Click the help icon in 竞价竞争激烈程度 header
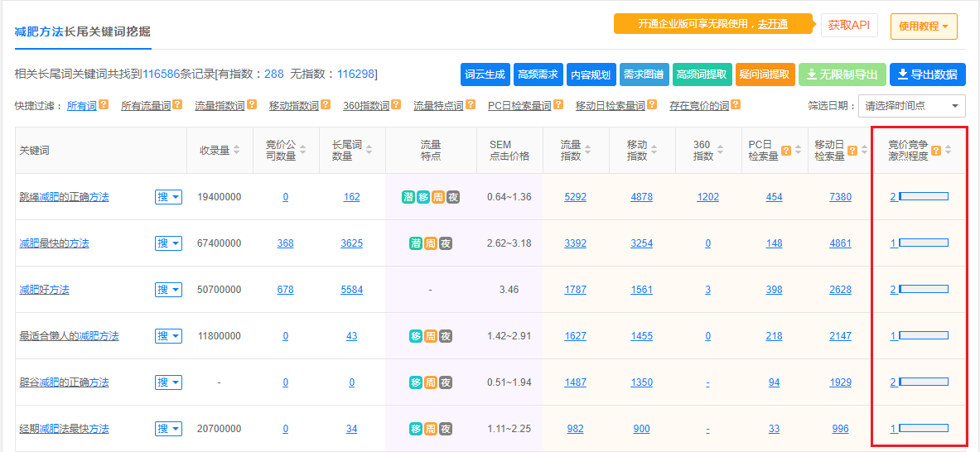 tap(936, 151)
